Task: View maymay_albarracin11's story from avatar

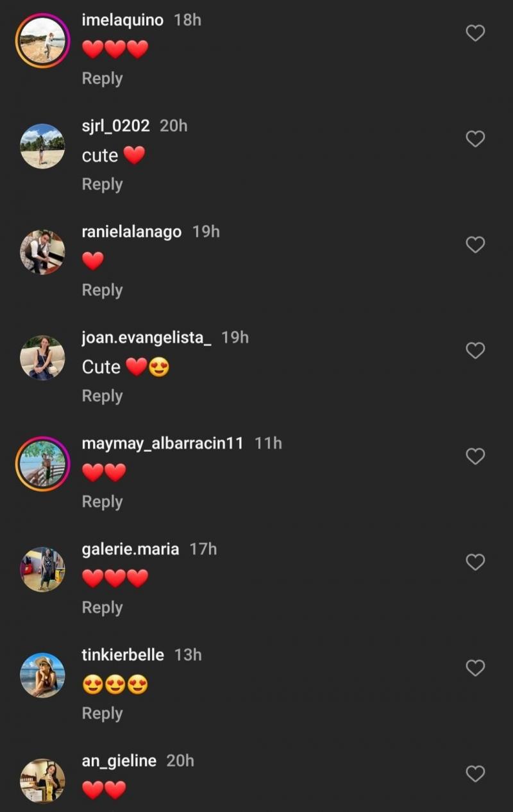Action: (42, 463)
